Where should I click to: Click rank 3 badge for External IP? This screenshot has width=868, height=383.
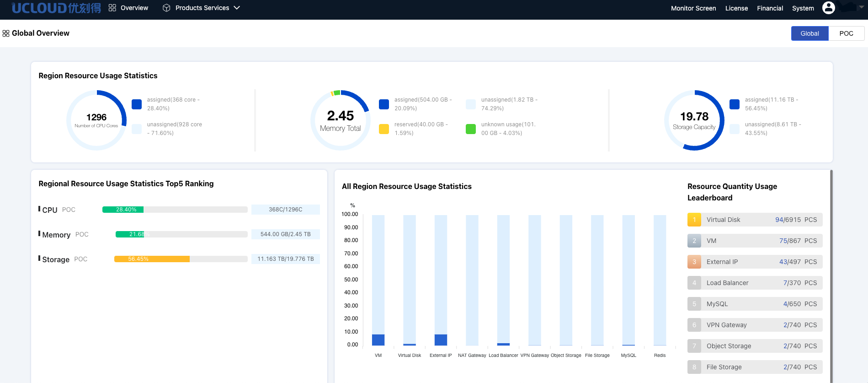tap(694, 262)
